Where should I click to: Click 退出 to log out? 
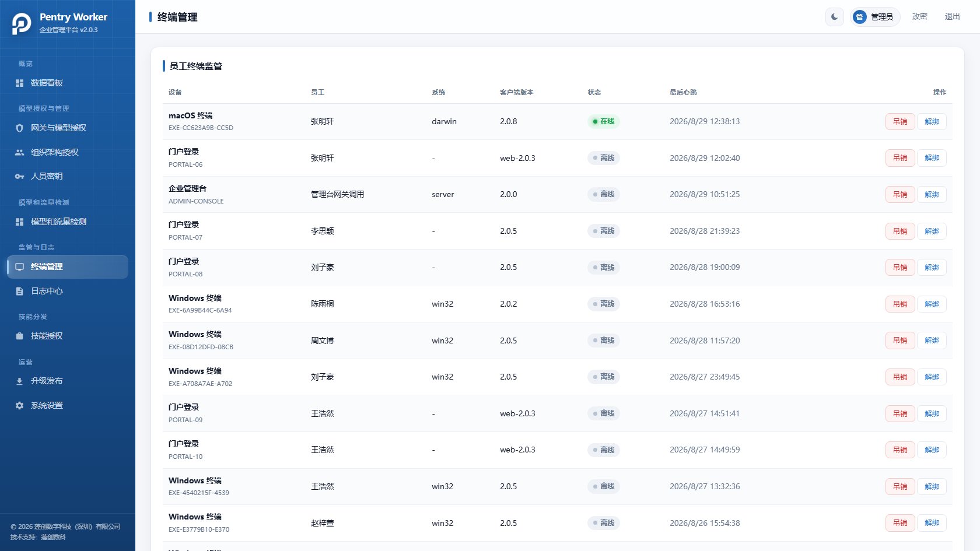[953, 17]
